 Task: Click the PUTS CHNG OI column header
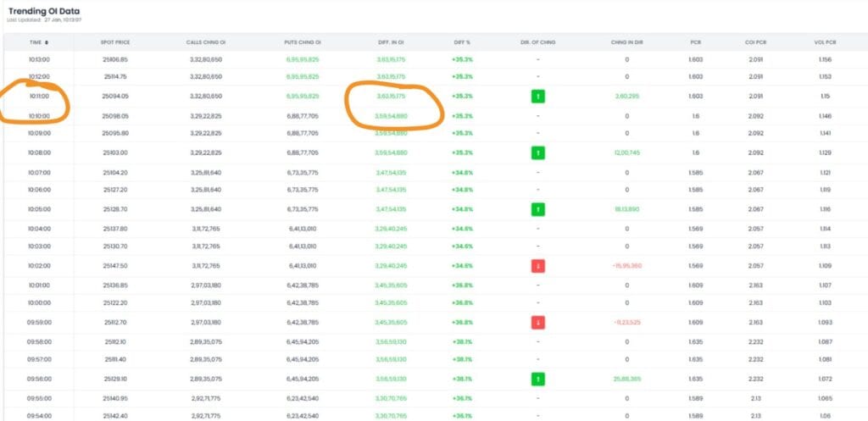pyautogui.click(x=302, y=42)
